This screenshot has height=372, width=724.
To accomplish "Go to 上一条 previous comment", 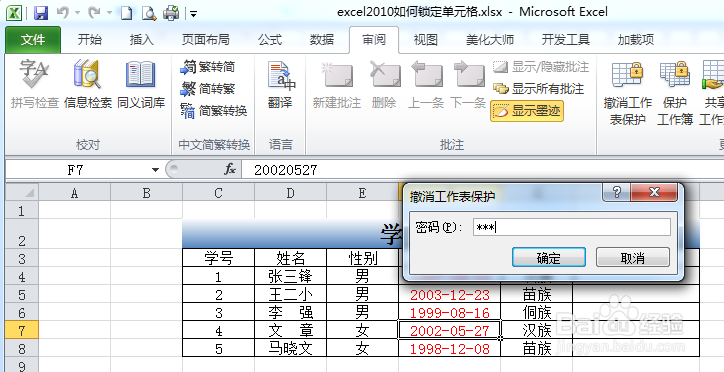I will point(426,84).
